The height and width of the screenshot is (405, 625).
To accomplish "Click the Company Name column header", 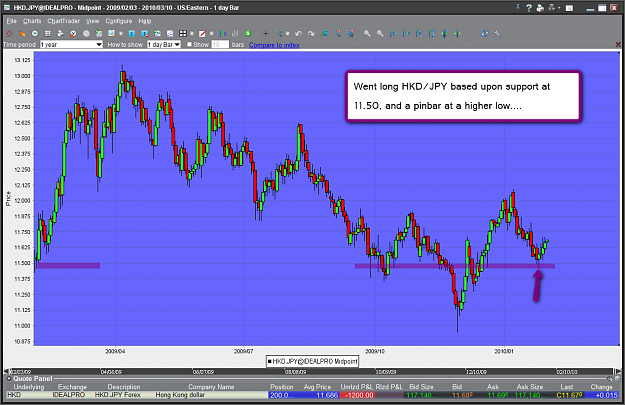I will 211,387.
